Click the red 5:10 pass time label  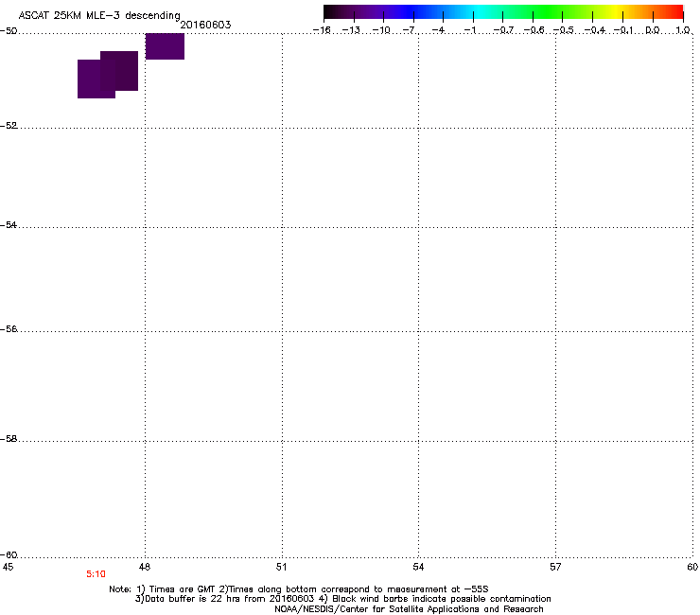point(96,574)
